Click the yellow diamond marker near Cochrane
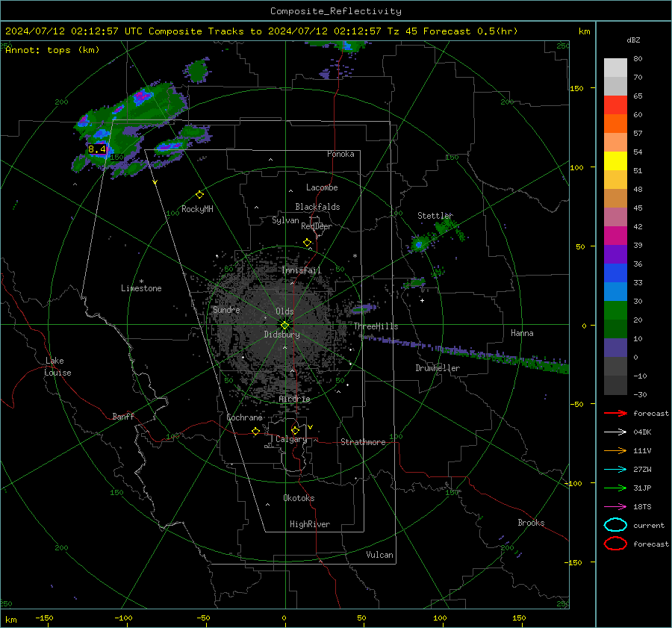 tap(256, 431)
